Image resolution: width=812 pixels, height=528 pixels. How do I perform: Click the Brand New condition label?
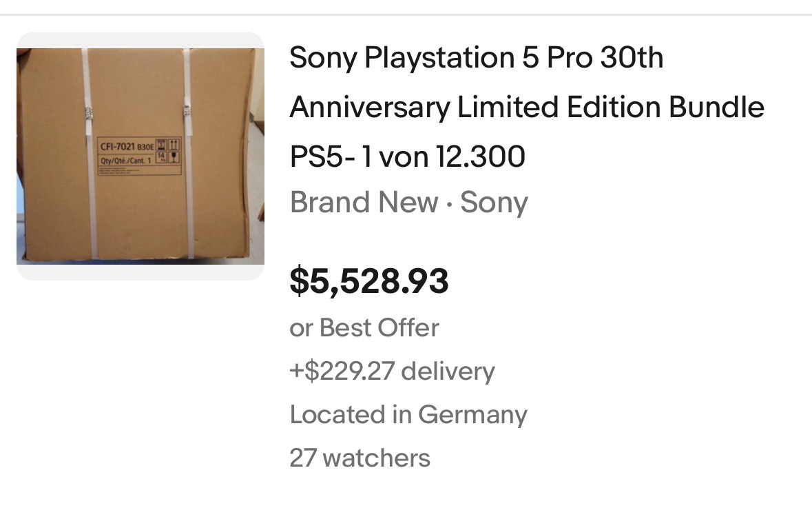[364, 203]
